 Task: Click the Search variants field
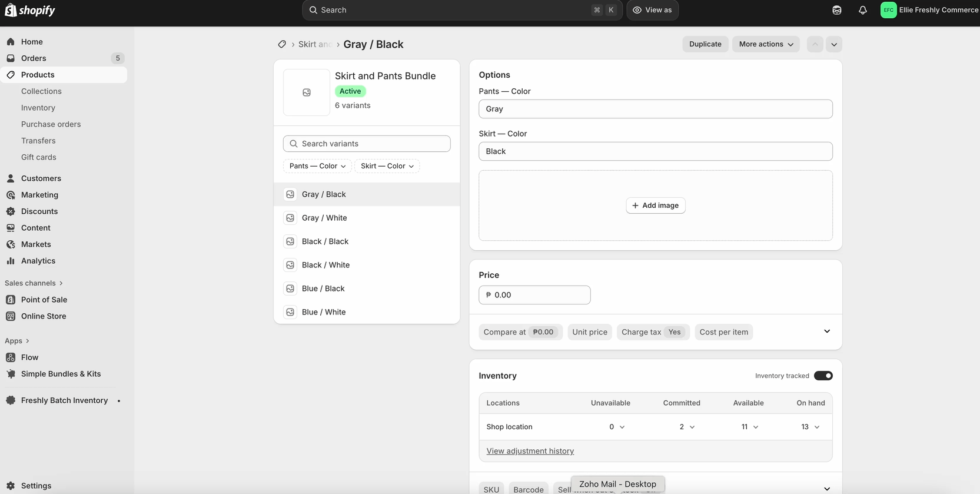click(x=367, y=144)
